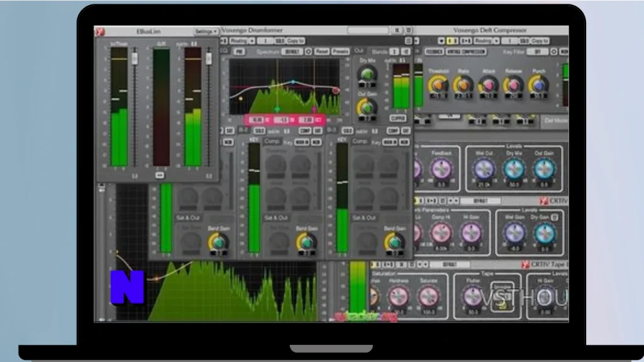Open Routing in the Deft Compressor window
The width and height of the screenshot is (644, 362).
pos(482,41)
